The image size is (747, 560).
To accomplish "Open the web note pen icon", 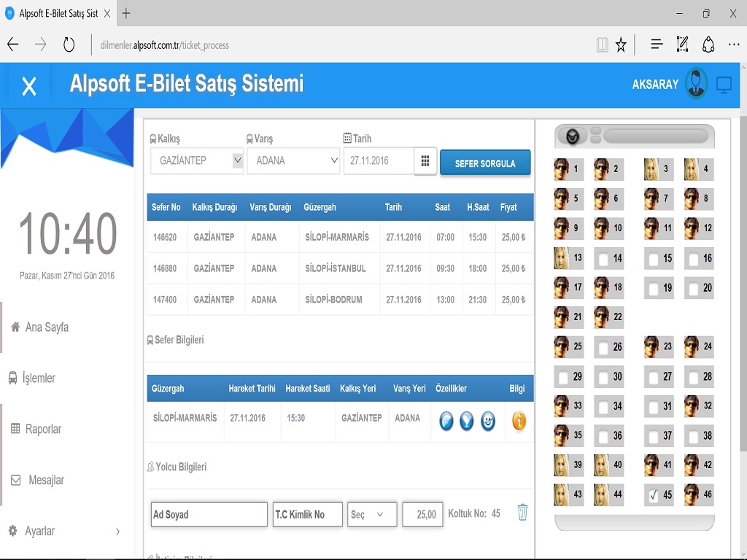I will tap(682, 44).
